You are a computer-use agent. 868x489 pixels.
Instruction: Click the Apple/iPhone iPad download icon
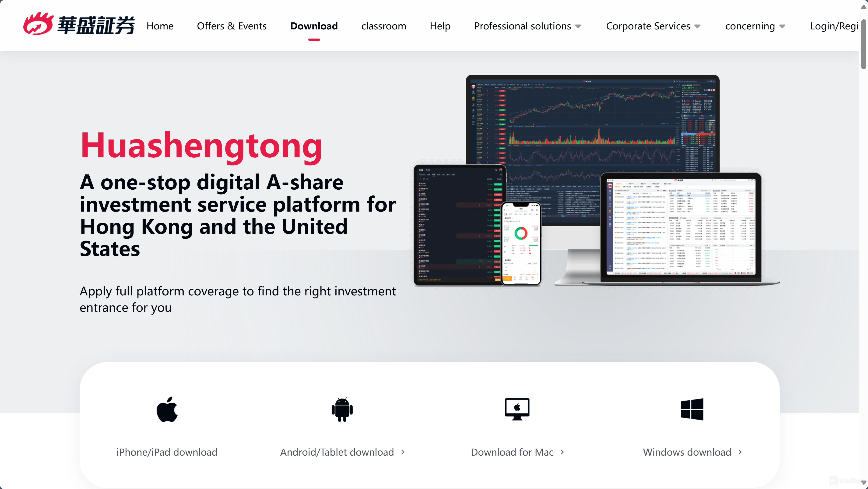click(167, 410)
